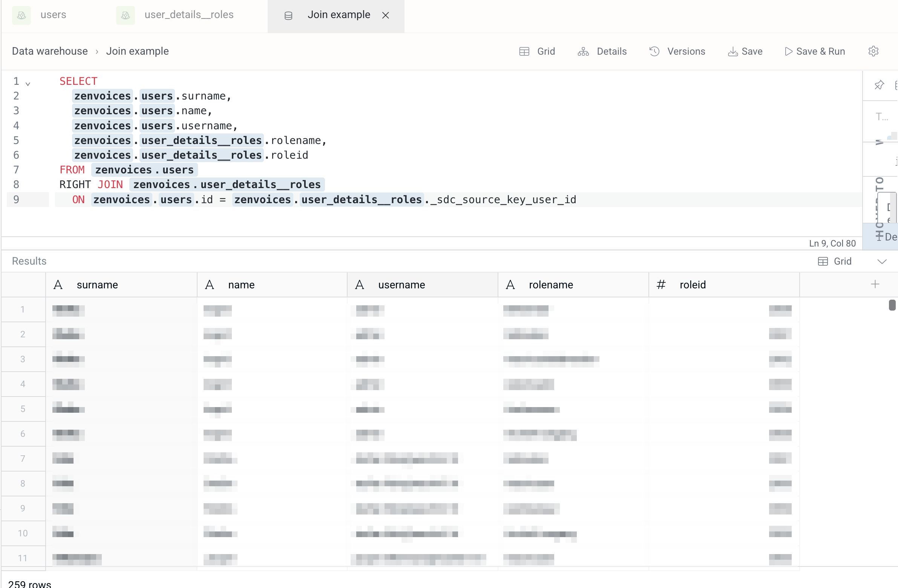The height and width of the screenshot is (588, 898).
Task: Click line number 9 in gutter
Action: tap(16, 199)
